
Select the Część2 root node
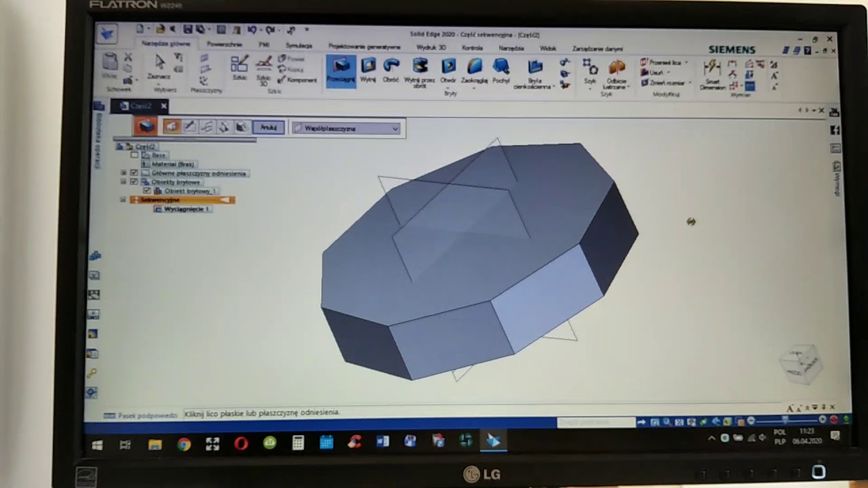click(x=145, y=146)
